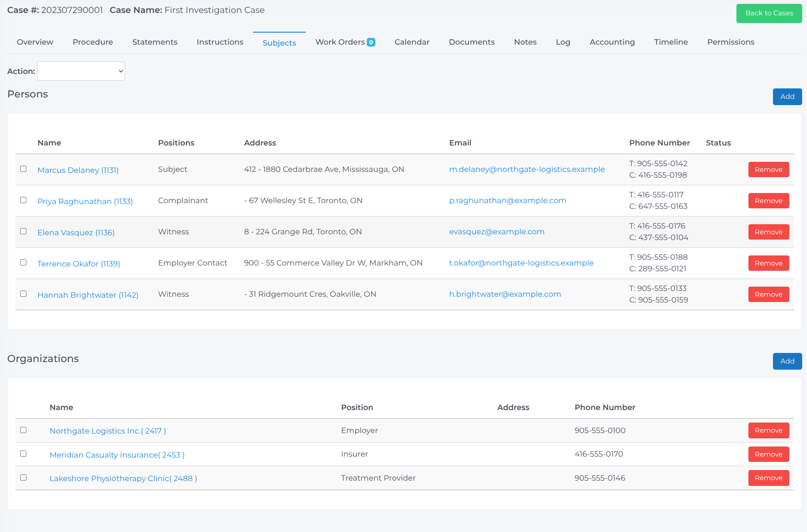
Task: Open Hannah Brightwater (1142) profile link
Action: (x=88, y=295)
